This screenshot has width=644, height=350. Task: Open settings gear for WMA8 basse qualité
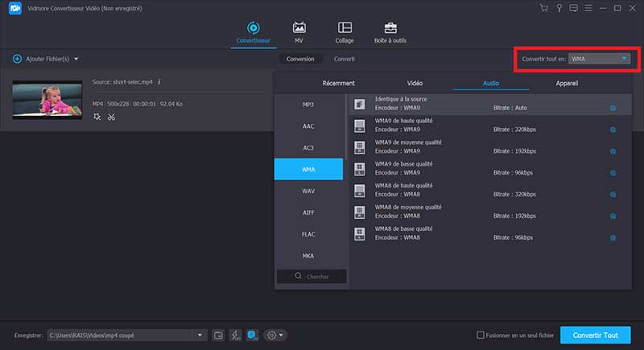coord(613,237)
